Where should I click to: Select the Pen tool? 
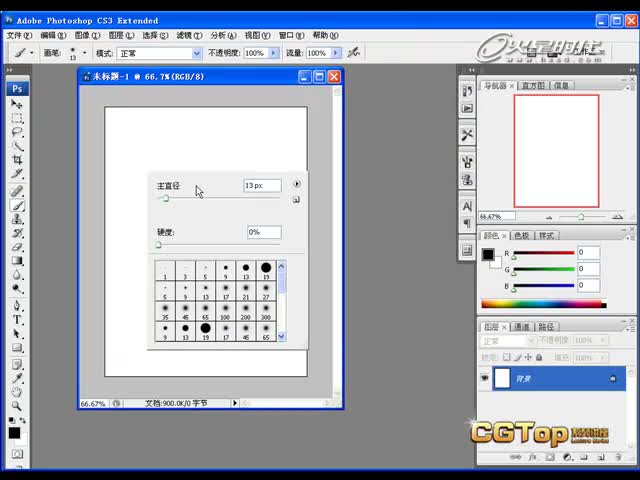point(17,306)
